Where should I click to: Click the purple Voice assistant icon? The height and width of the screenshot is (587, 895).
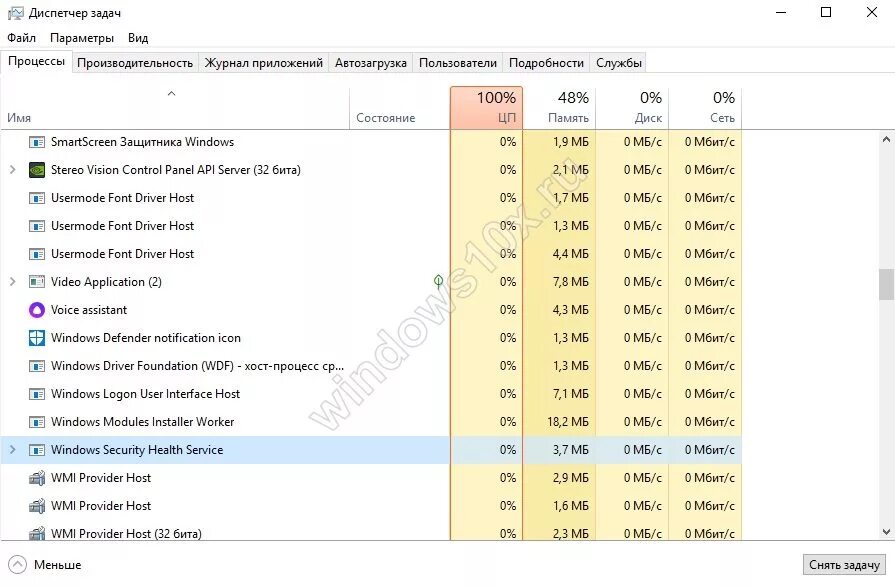tap(37, 309)
